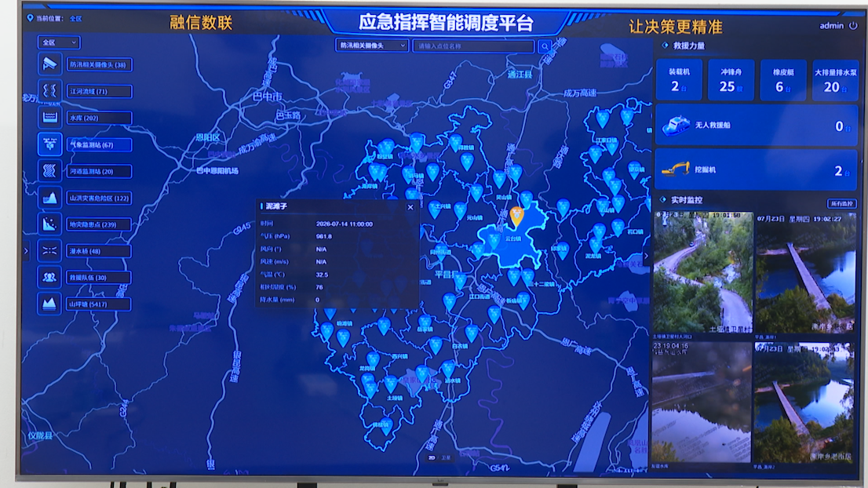Click the temperature value 32.5
This screenshot has height=488, width=868.
(x=323, y=275)
